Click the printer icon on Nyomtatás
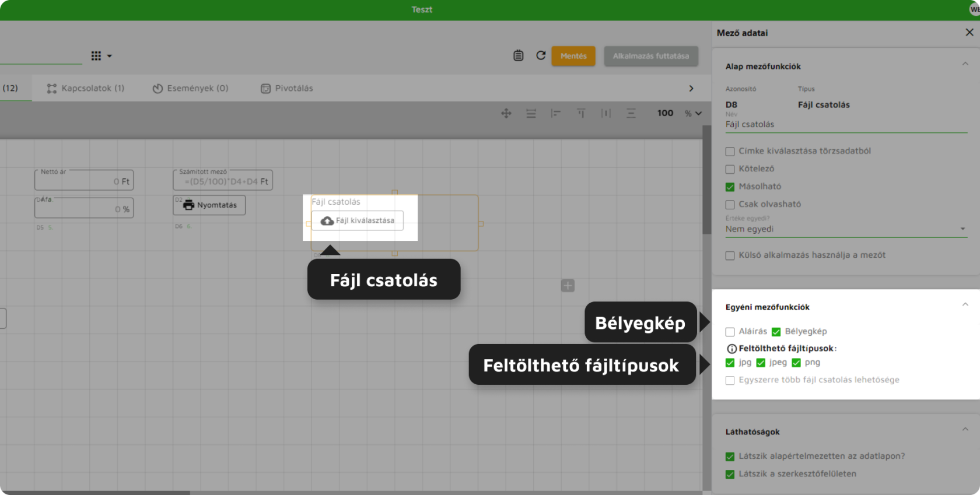Screen dimensions: 980x495 click(x=188, y=205)
